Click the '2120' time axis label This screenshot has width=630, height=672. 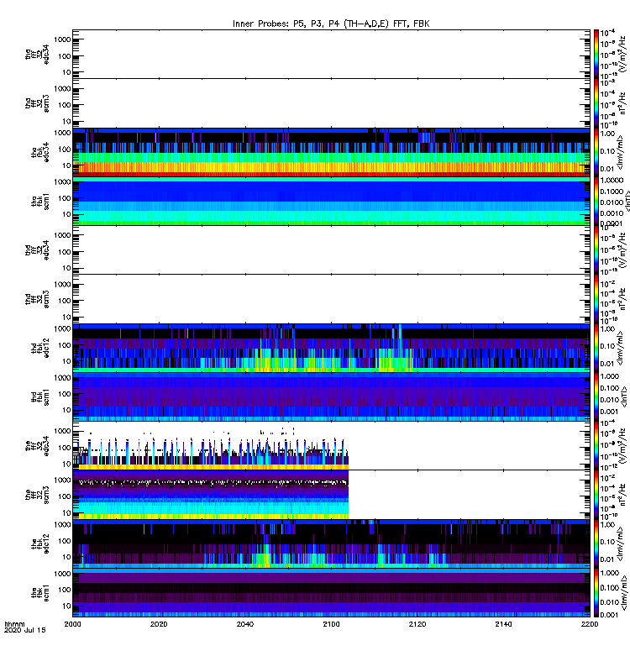(417, 624)
